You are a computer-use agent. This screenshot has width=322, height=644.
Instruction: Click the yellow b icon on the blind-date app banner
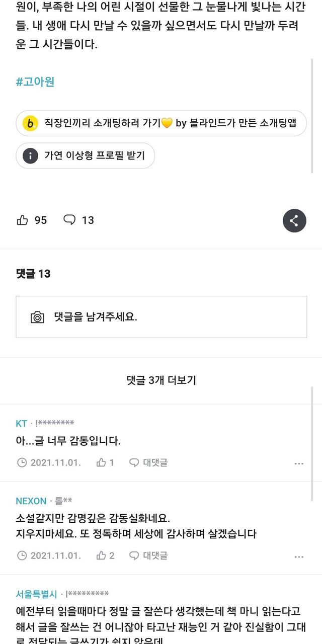coord(31,123)
